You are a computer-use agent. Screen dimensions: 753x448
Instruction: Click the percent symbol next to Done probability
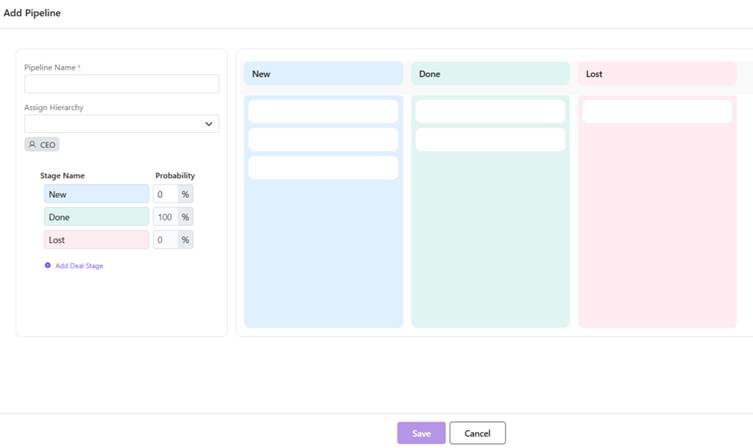[x=185, y=217]
